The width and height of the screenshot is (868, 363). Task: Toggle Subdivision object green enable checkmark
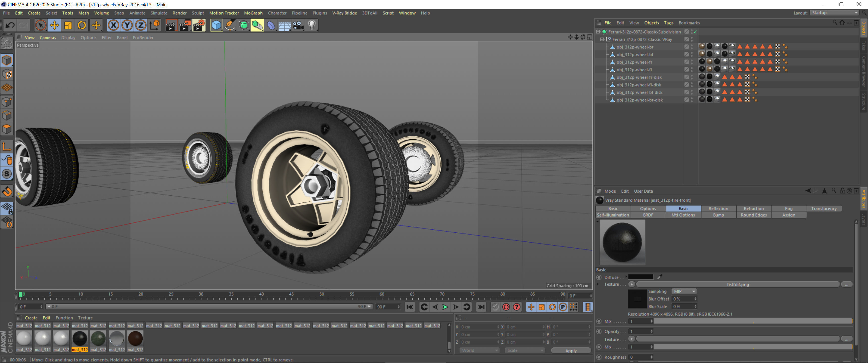695,32
